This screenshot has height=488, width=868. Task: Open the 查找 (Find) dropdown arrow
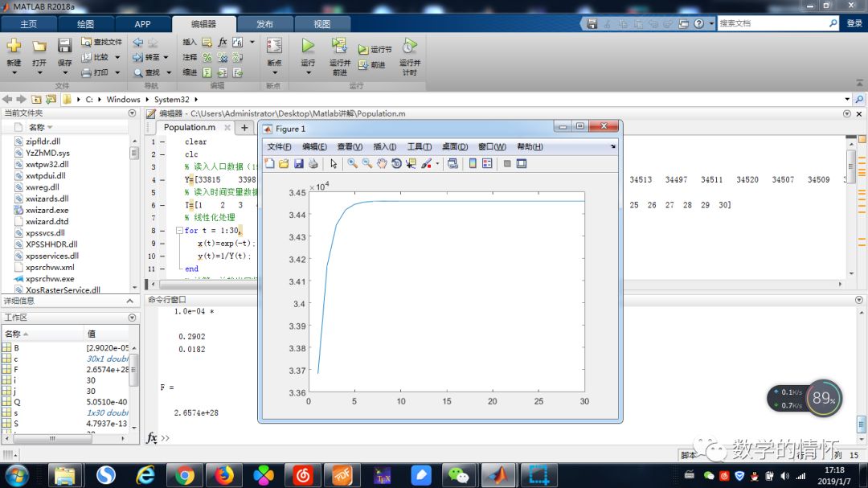pos(169,72)
